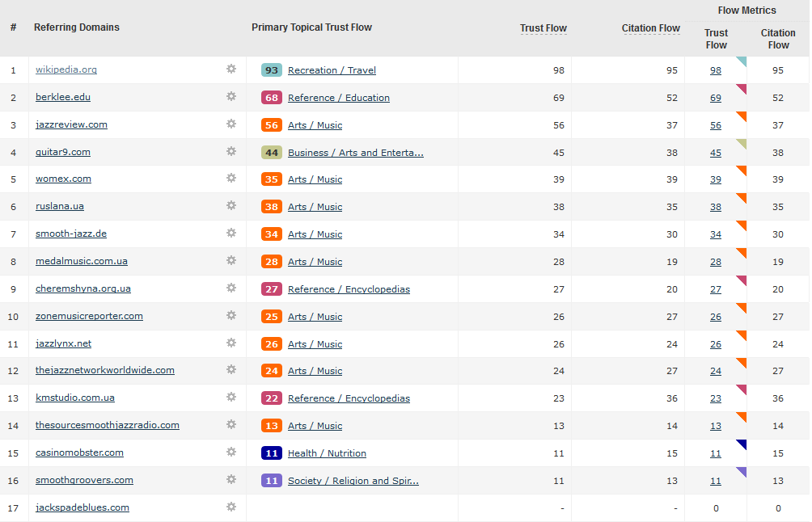The image size is (812, 522).
Task: Open gear settings for medalmusic.com.ua row
Action: (x=231, y=260)
